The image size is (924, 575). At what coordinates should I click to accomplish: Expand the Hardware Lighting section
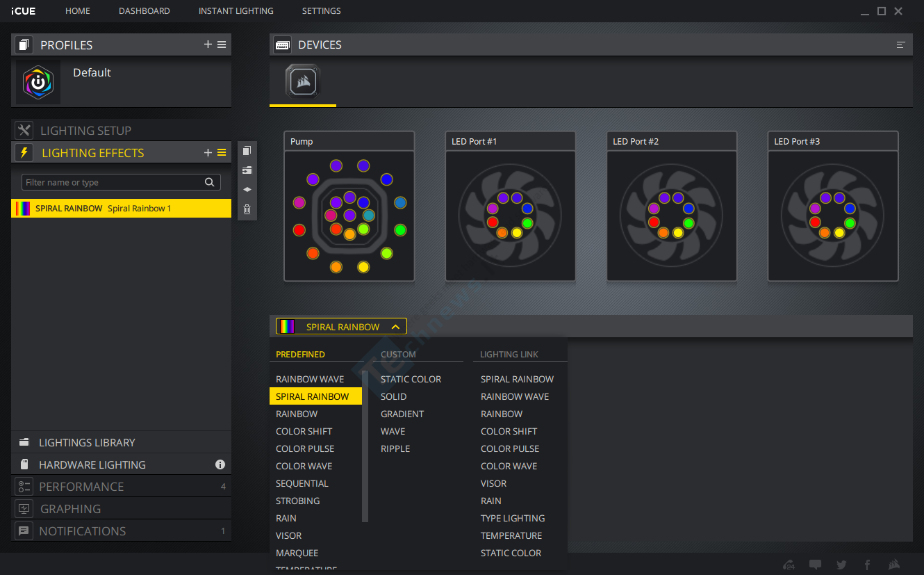[121, 464]
